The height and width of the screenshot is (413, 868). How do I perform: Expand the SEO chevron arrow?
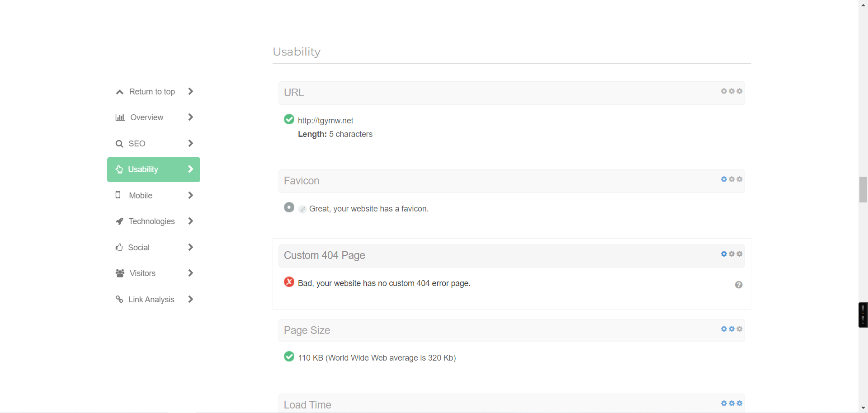[x=190, y=144]
